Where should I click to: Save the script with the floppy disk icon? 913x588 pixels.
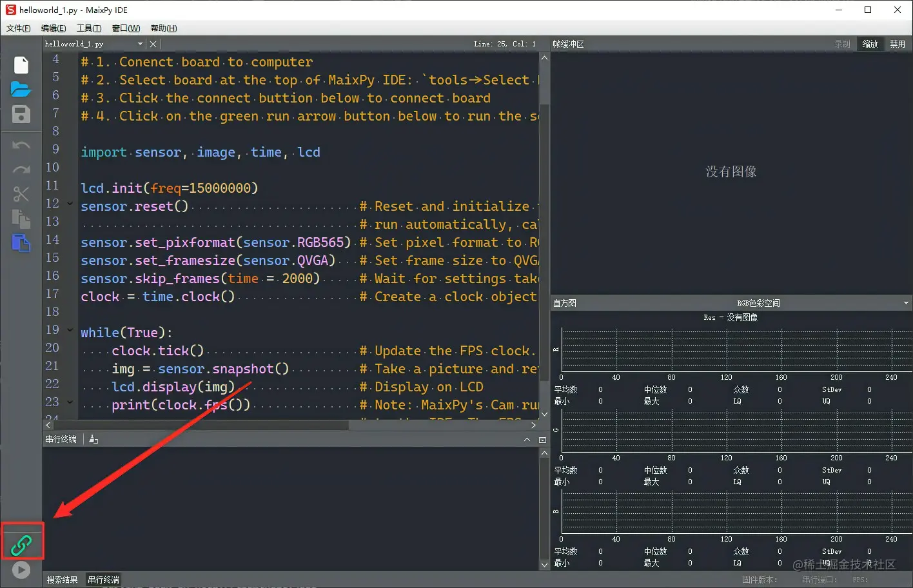click(x=21, y=114)
